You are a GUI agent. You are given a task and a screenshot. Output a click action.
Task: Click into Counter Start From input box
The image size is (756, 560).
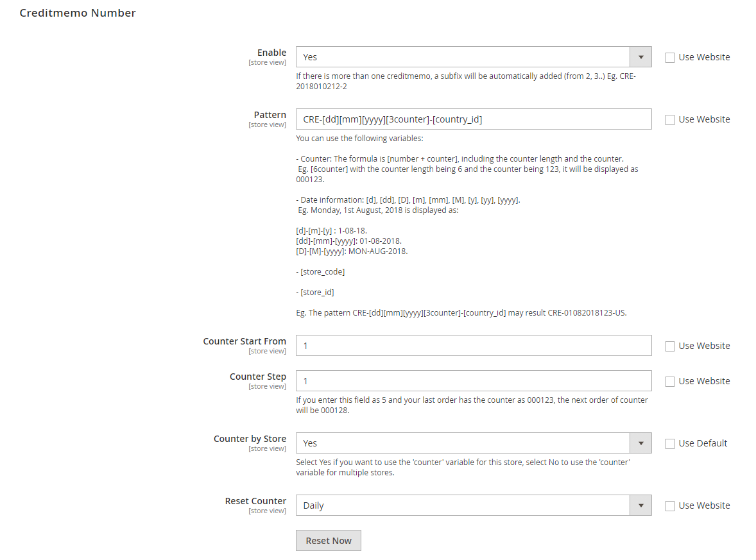click(473, 346)
